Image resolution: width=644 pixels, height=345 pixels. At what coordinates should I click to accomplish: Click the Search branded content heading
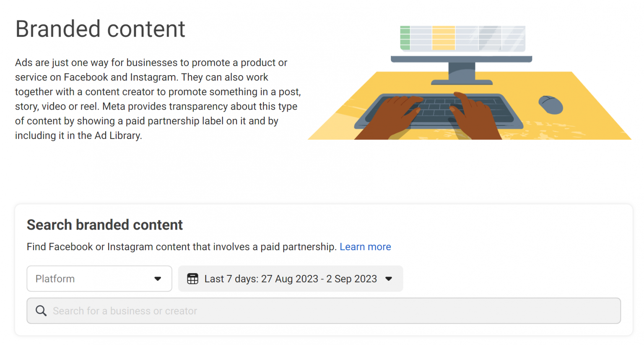point(105,225)
